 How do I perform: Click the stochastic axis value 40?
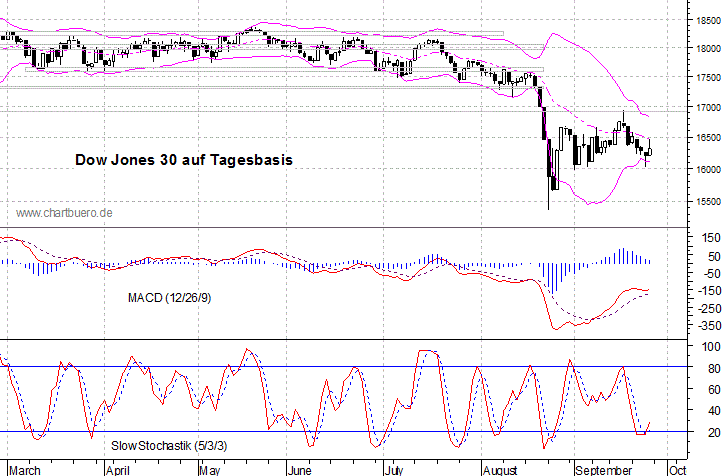[x=714, y=411]
